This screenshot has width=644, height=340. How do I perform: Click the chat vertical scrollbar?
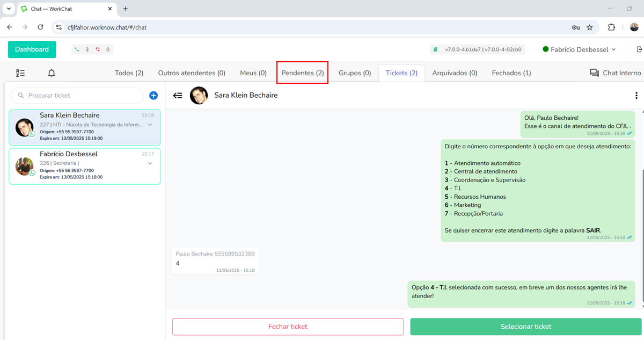pos(642,215)
